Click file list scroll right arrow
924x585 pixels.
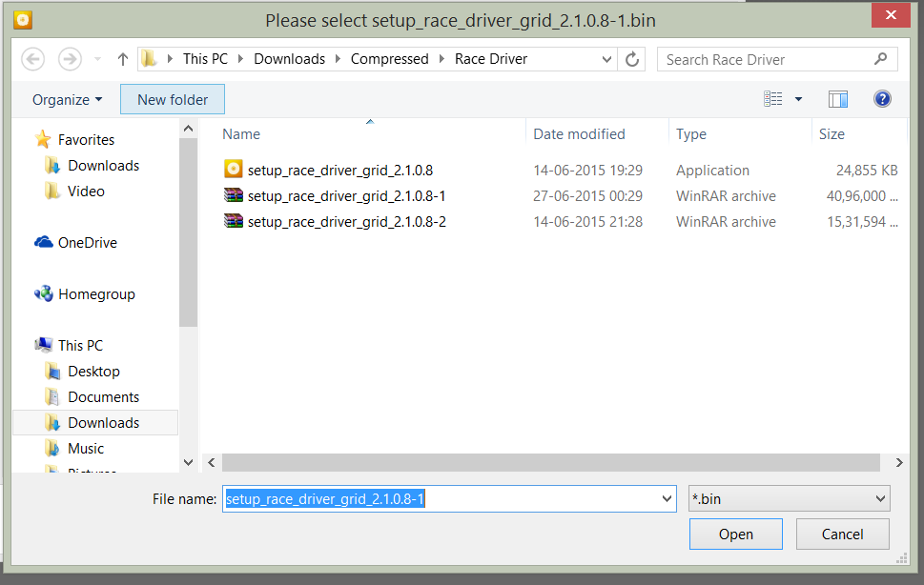pyautogui.click(x=899, y=463)
